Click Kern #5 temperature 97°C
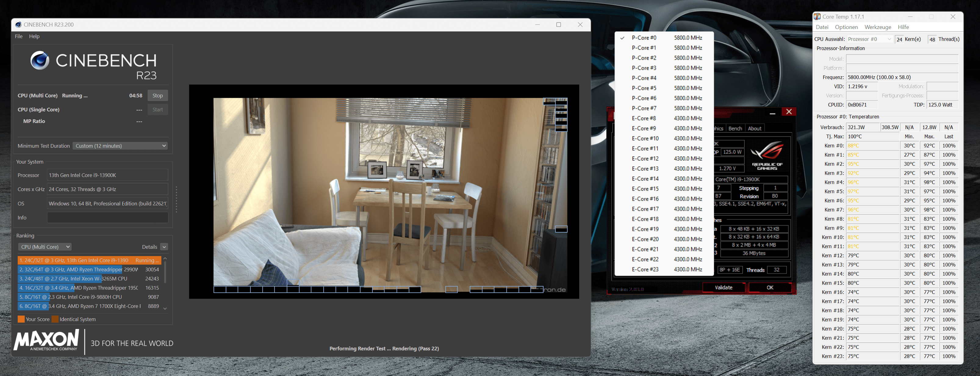 click(872, 191)
